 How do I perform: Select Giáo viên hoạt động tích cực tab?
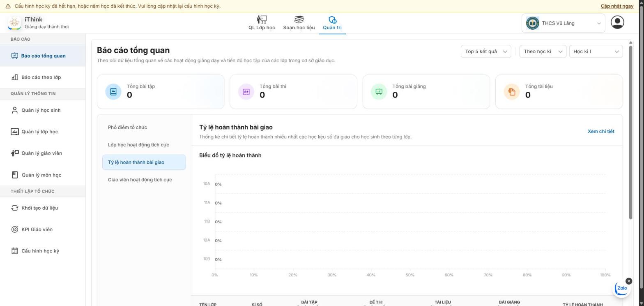(x=144, y=180)
